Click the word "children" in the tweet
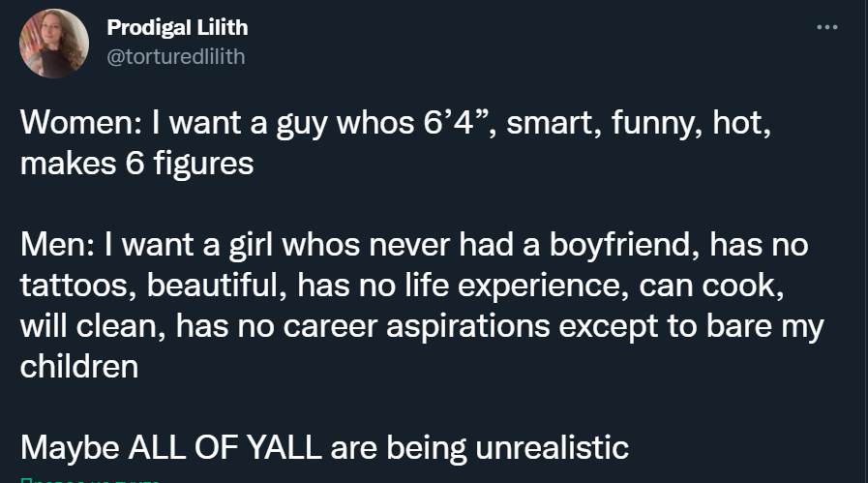The width and height of the screenshot is (868, 483). coord(79,366)
